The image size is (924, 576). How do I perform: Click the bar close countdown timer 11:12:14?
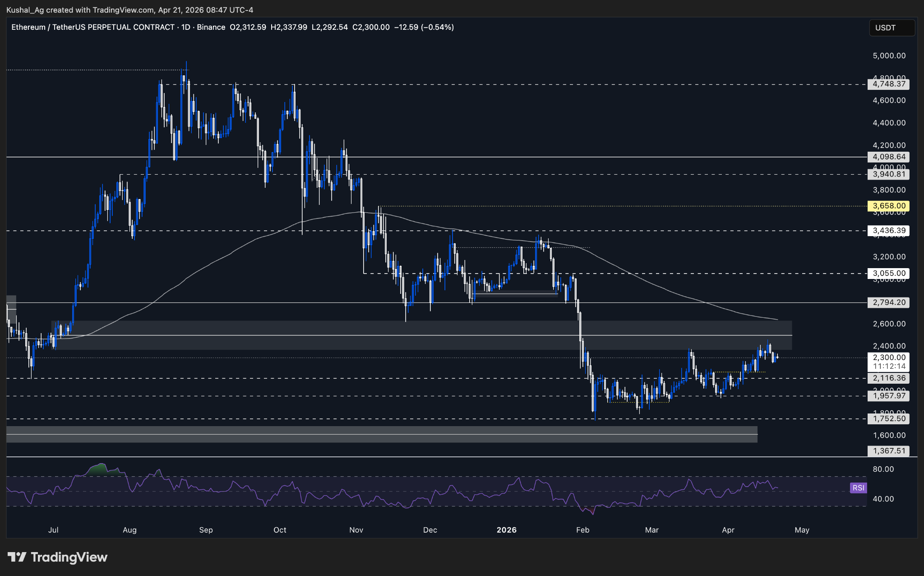(888, 367)
